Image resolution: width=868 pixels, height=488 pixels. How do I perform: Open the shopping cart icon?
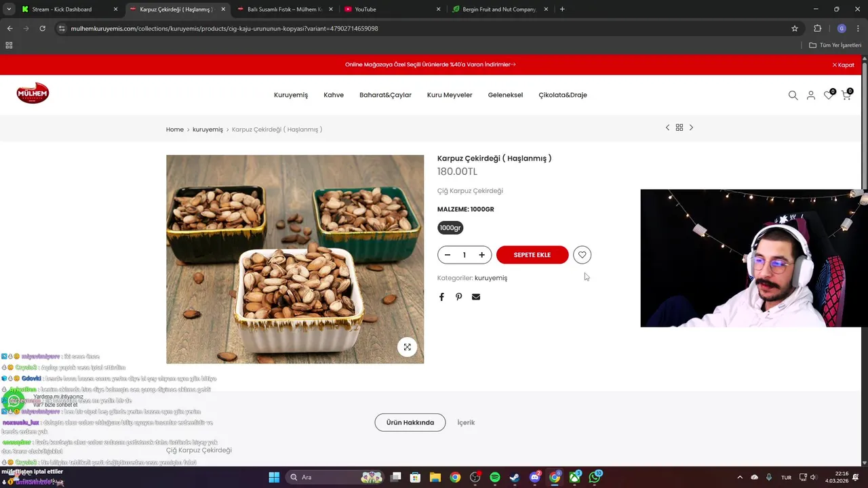click(x=846, y=95)
